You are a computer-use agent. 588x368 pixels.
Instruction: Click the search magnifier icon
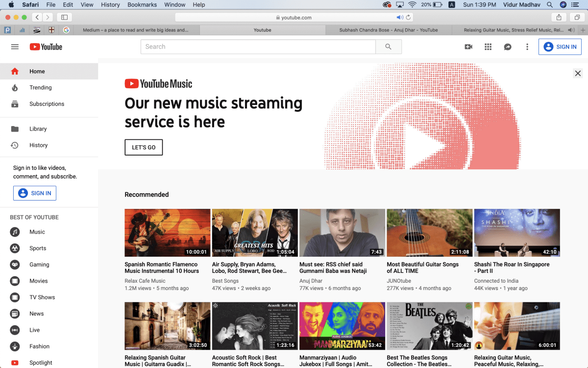[388, 46]
